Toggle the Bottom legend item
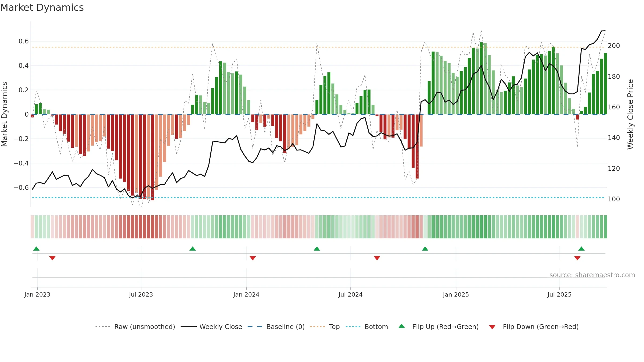 point(367,327)
